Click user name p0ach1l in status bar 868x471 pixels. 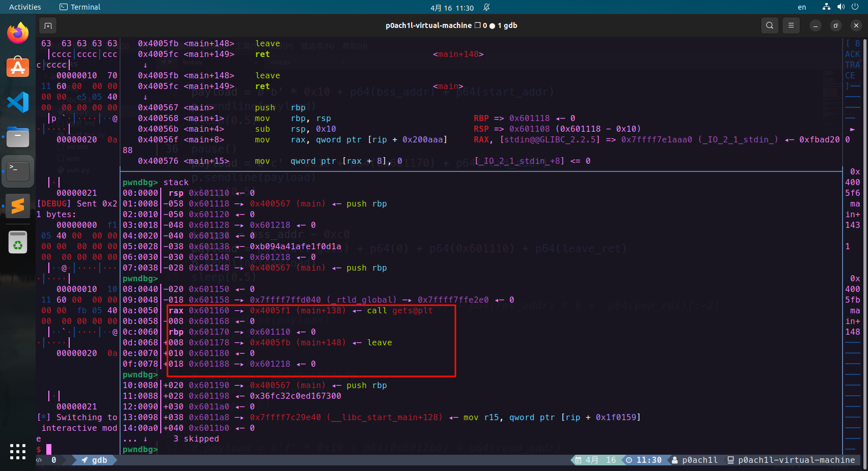click(x=700, y=460)
